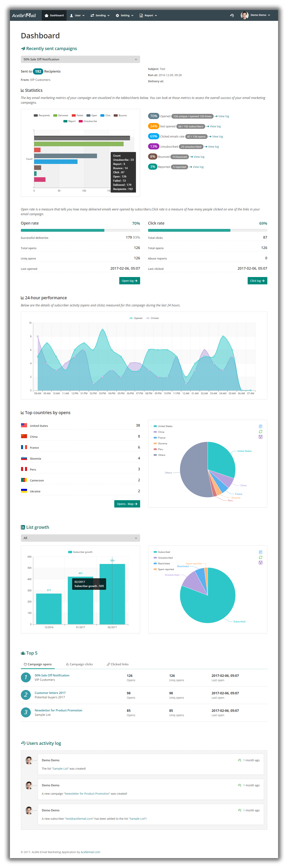Toggle Delivered series in bar chart legend
Image resolution: width=288 pixels, height=868 pixels.
tap(61, 116)
